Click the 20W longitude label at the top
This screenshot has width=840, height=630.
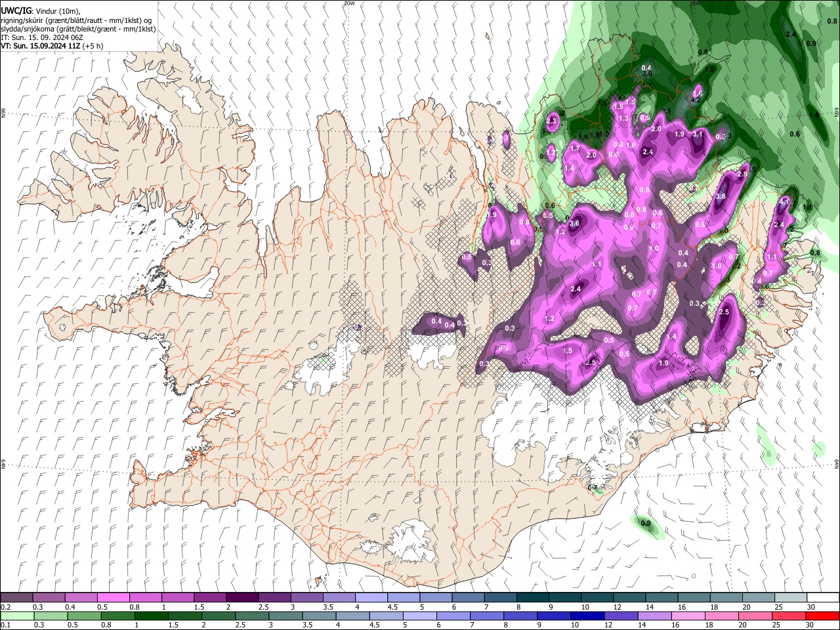click(x=348, y=3)
